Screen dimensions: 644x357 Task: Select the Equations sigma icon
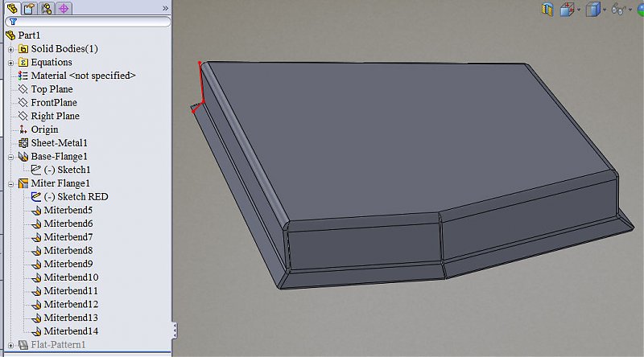[x=23, y=63]
